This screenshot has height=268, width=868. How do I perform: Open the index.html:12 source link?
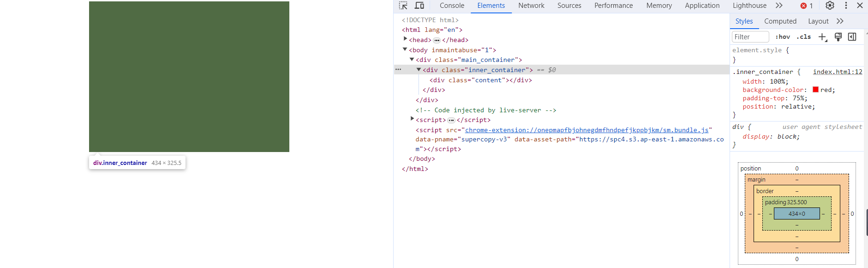[x=837, y=72]
